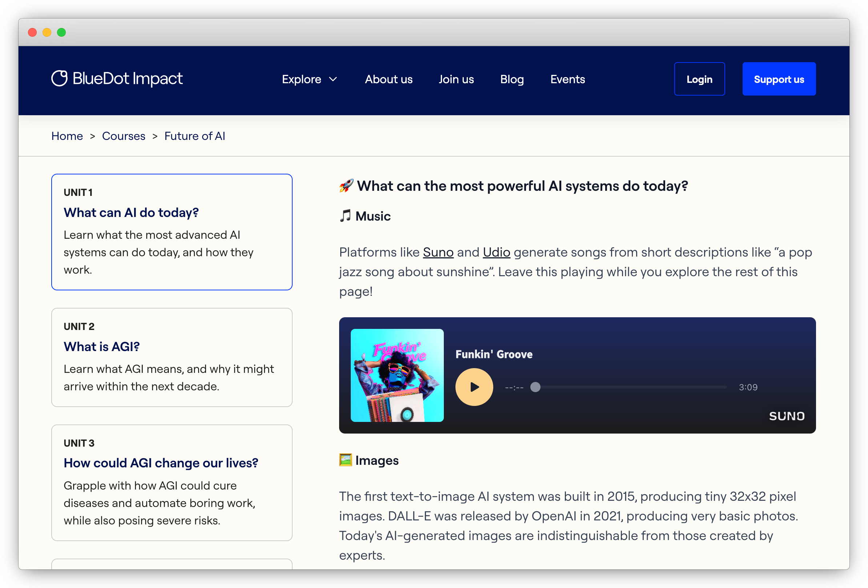Open the Events menu item
Screen dimensions: 868x588
[567, 79]
